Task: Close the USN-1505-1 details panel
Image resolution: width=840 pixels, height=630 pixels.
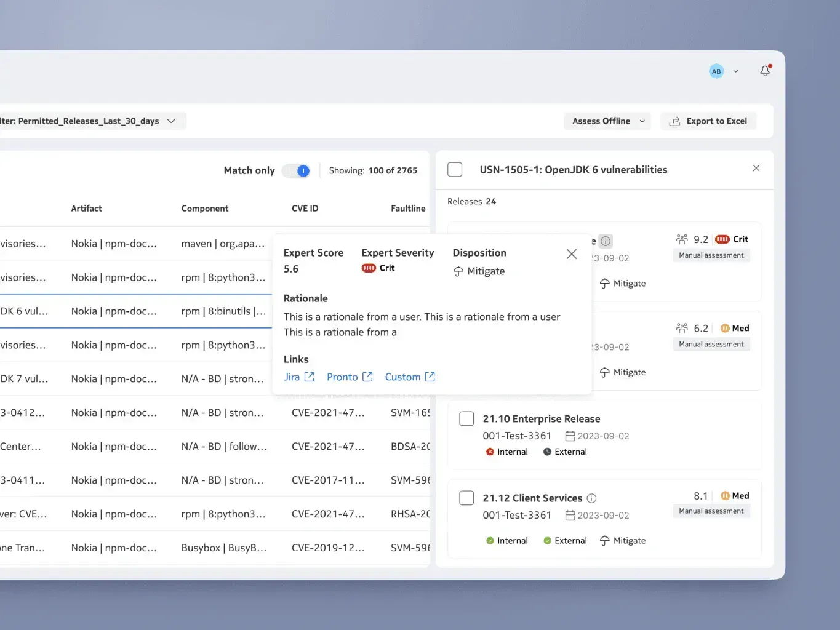Action: 756,169
